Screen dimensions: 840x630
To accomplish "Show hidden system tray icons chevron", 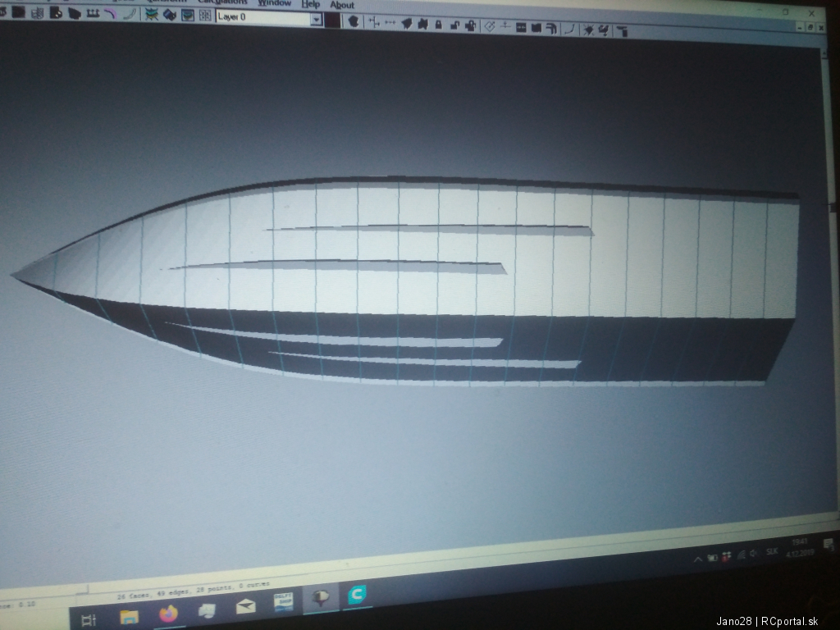I will tap(697, 559).
